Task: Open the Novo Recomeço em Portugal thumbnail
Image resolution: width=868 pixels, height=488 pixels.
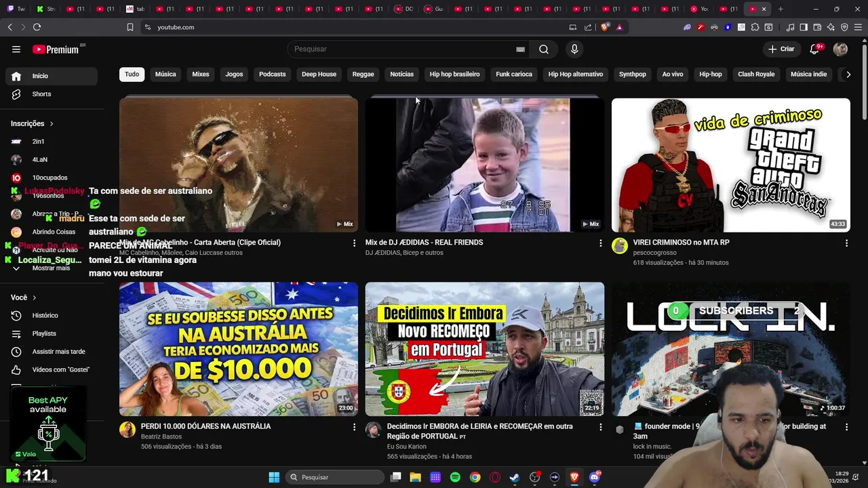Action: coord(485,349)
